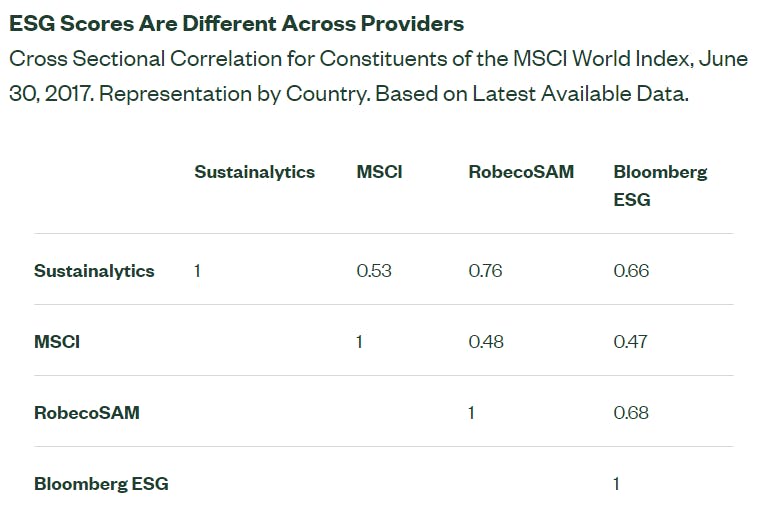Viewport: 764px width, 517px height.
Task: Click the MSCI self-correlation value 1
Action: [359, 342]
